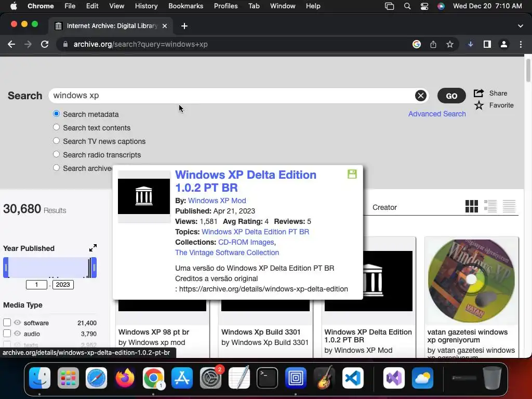The height and width of the screenshot is (399, 532).
Task: Expand the Year Published histogram
Action: pyautogui.click(x=92, y=248)
